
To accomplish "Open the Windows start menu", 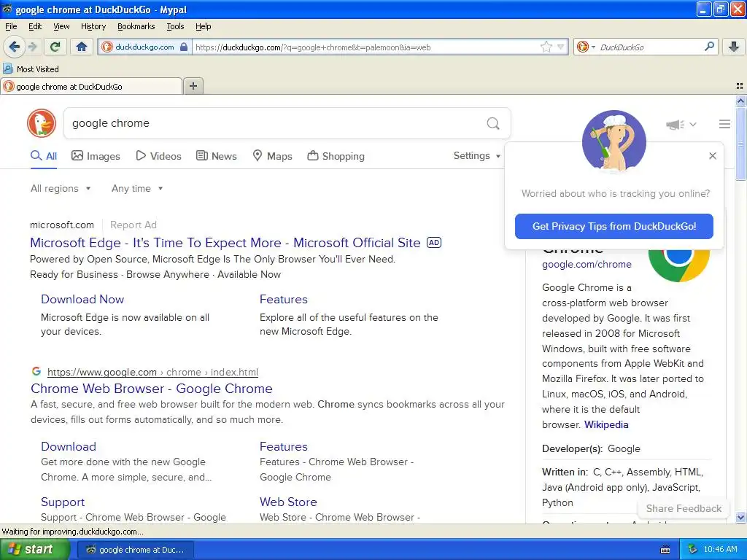I will [x=34, y=549].
